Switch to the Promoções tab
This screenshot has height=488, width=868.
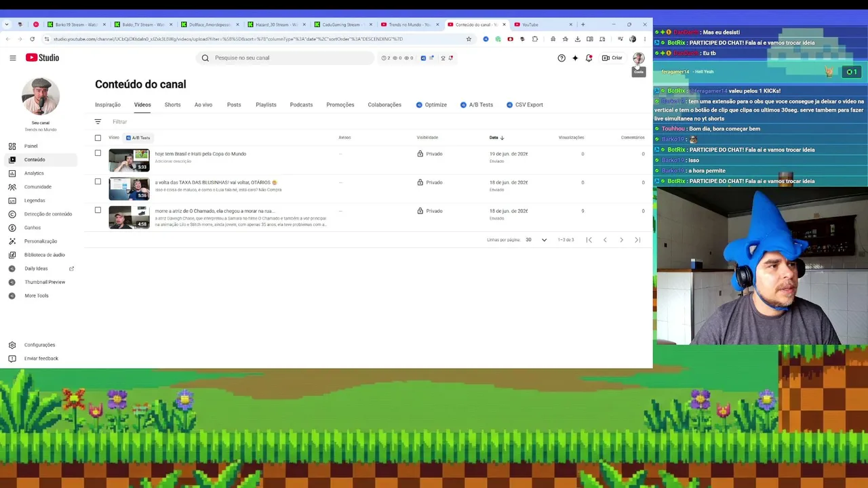coord(340,105)
